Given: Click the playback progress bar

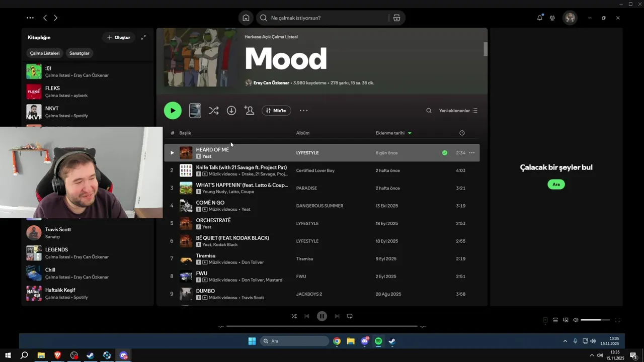Looking at the screenshot, I should [322, 326].
